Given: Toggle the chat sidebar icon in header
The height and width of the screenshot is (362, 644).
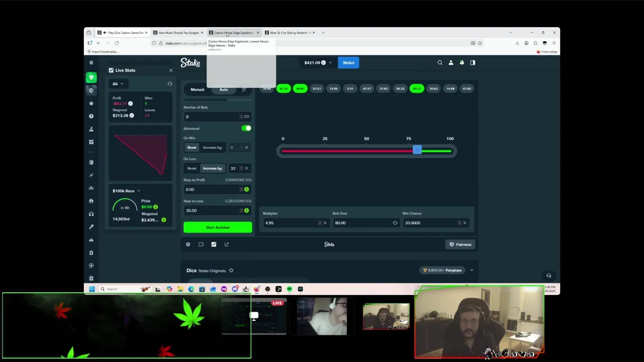Looking at the screenshot, I should click(472, 63).
